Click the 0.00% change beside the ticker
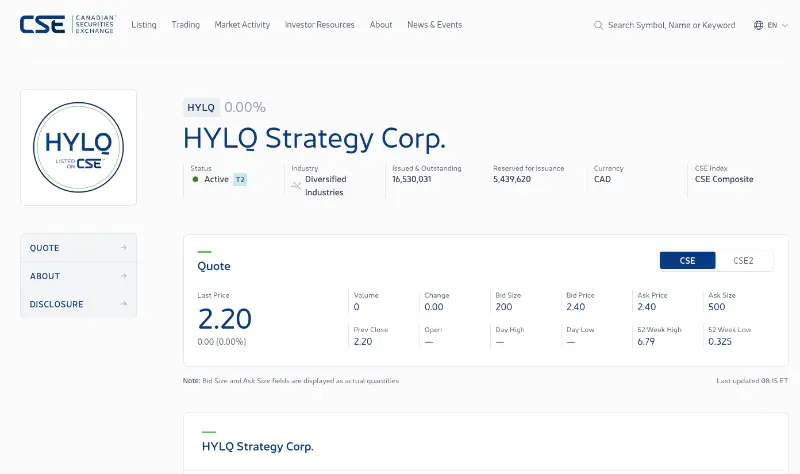The width and height of the screenshot is (800, 474). (x=245, y=107)
